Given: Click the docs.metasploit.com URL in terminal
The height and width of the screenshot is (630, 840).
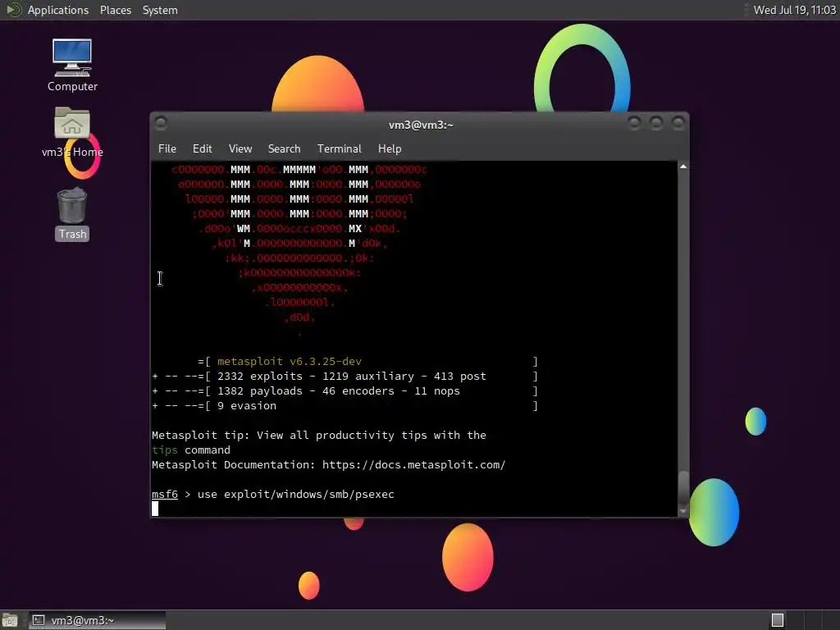Looking at the screenshot, I should (413, 465).
